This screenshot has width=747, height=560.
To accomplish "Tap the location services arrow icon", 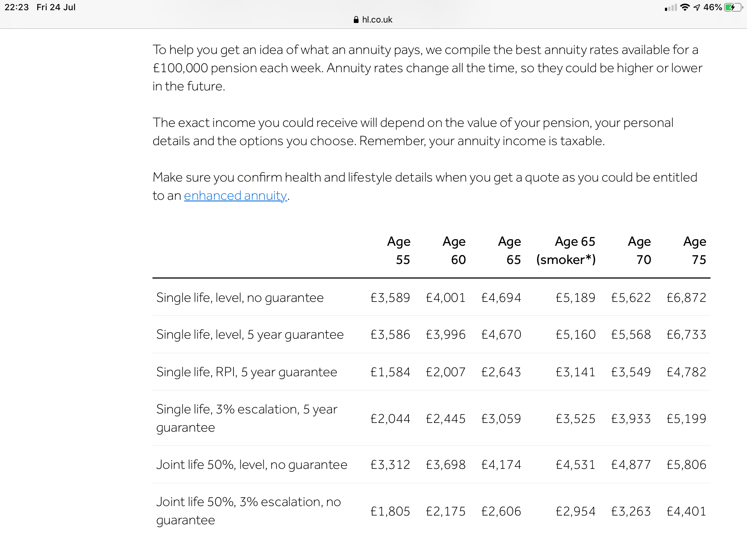I will click(x=697, y=7).
